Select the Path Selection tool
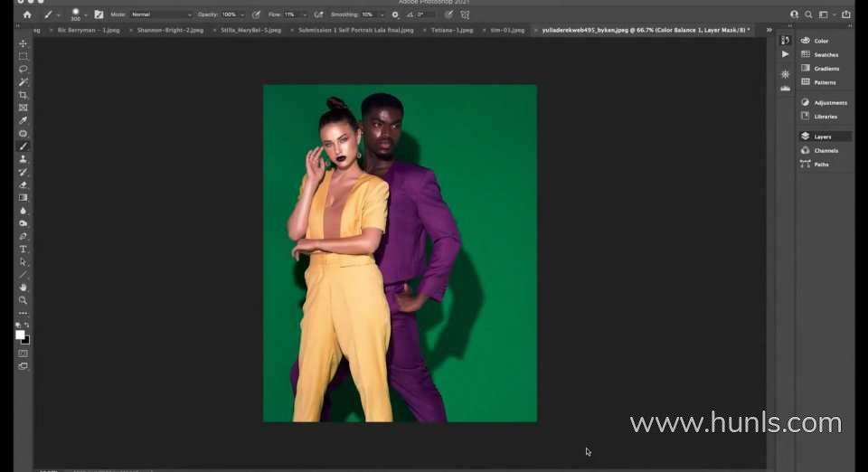The height and width of the screenshot is (472, 868). (x=23, y=261)
